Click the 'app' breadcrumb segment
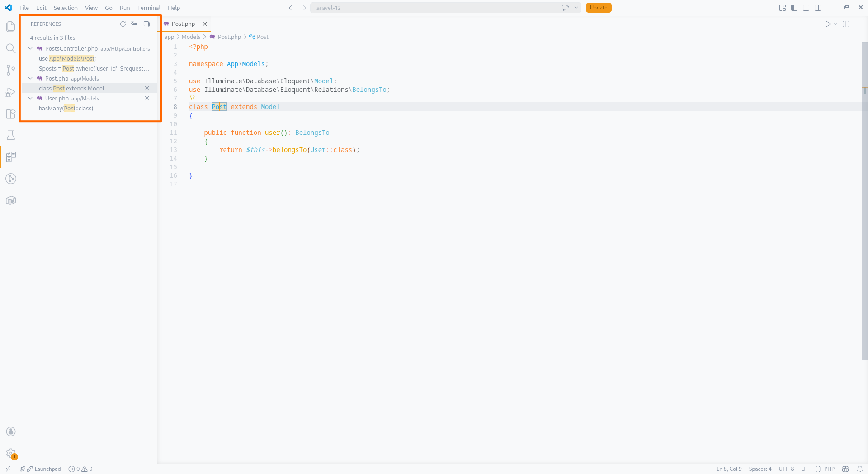 coord(169,37)
